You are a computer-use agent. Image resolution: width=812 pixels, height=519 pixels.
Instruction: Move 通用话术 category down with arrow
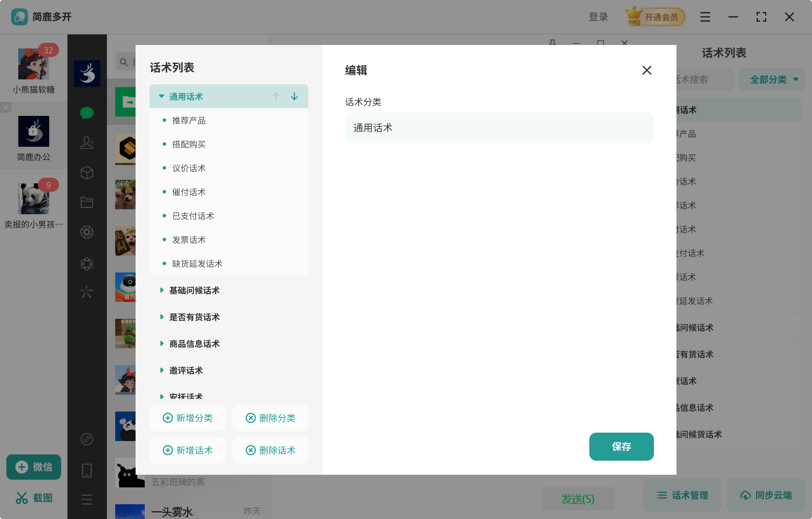(x=294, y=96)
